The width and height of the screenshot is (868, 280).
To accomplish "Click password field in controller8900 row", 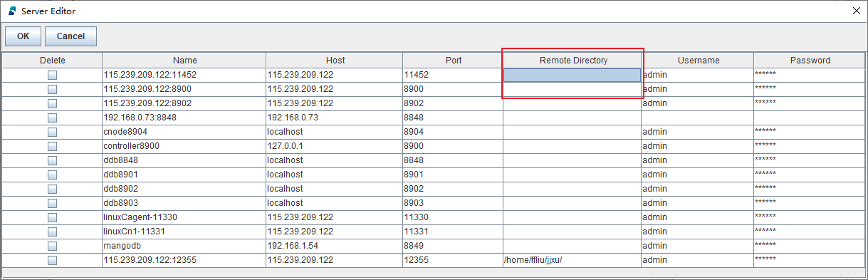I will (x=810, y=146).
